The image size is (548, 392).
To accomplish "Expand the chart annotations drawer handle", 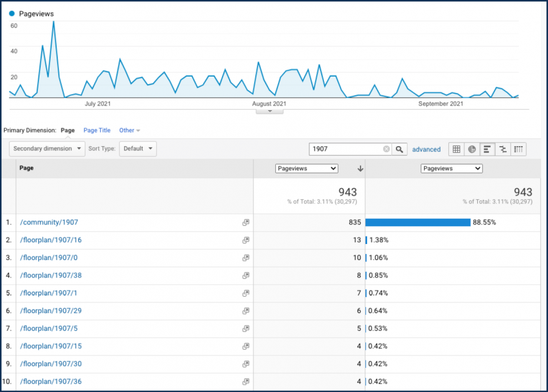I will pyautogui.click(x=269, y=111).
